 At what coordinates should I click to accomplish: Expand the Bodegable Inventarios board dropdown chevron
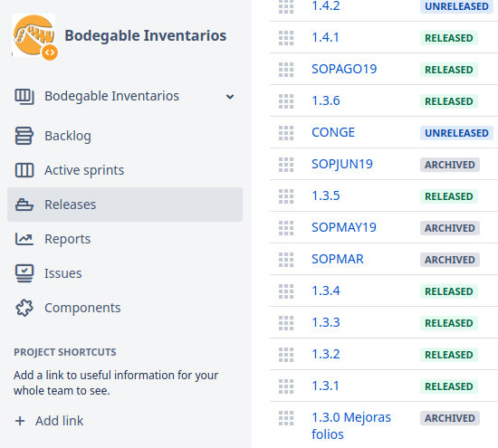pos(230,97)
